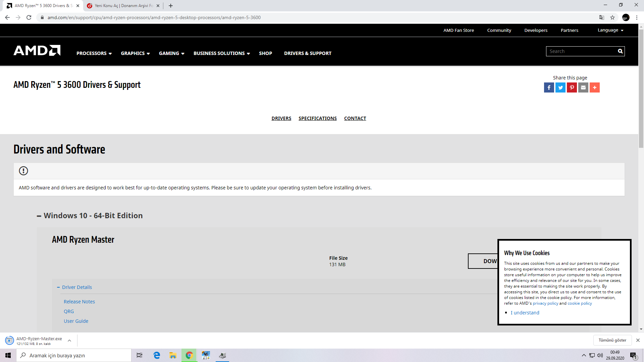This screenshot has width=644, height=362.
Task: Reload the page with refresh icon
Action: [x=29, y=17]
